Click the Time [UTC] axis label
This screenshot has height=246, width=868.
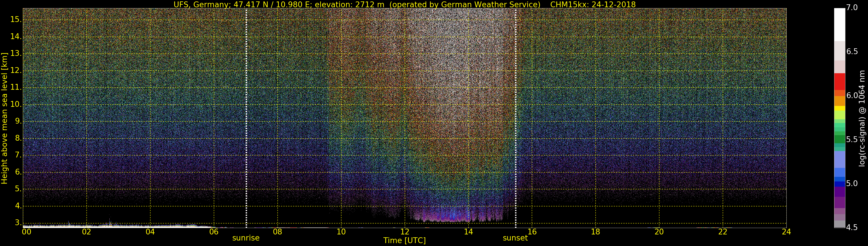[x=404, y=241]
